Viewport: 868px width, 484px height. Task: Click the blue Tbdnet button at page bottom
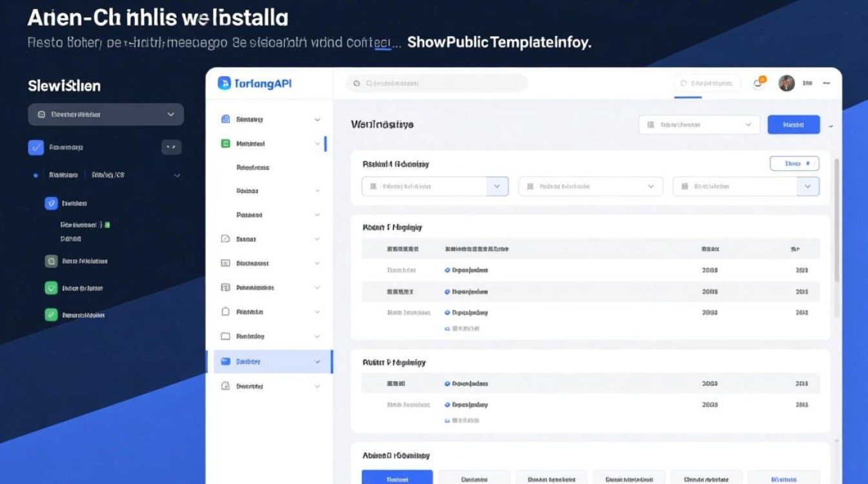coord(396,478)
